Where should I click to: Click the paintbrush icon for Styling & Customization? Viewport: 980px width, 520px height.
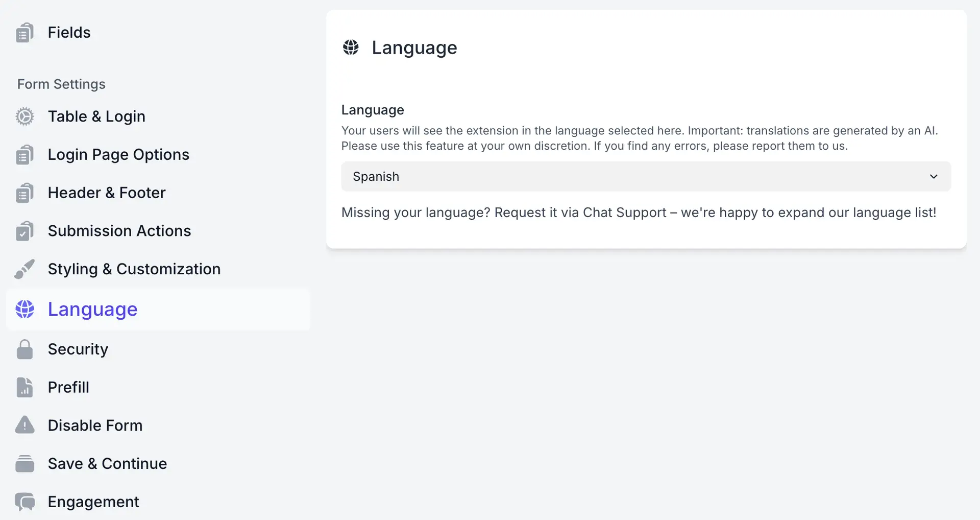coord(24,269)
